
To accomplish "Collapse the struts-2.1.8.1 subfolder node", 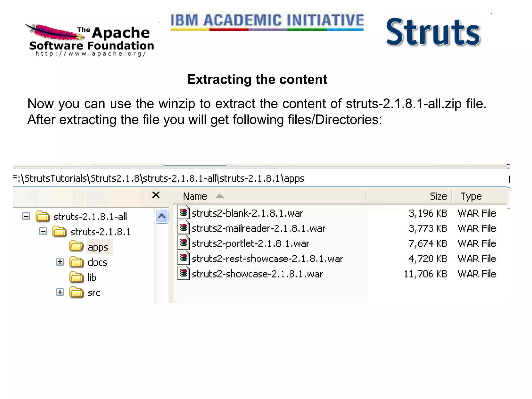I will [43, 231].
